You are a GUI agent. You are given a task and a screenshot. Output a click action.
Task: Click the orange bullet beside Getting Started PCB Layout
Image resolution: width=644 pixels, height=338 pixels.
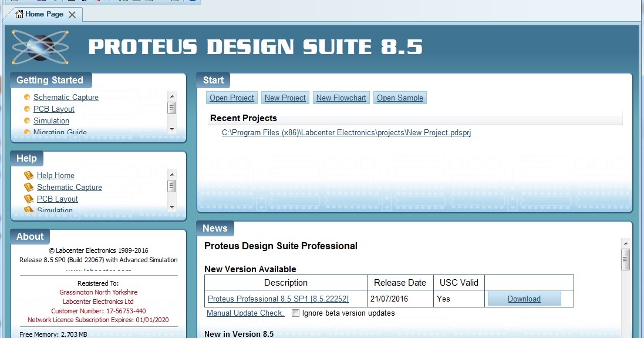point(27,109)
